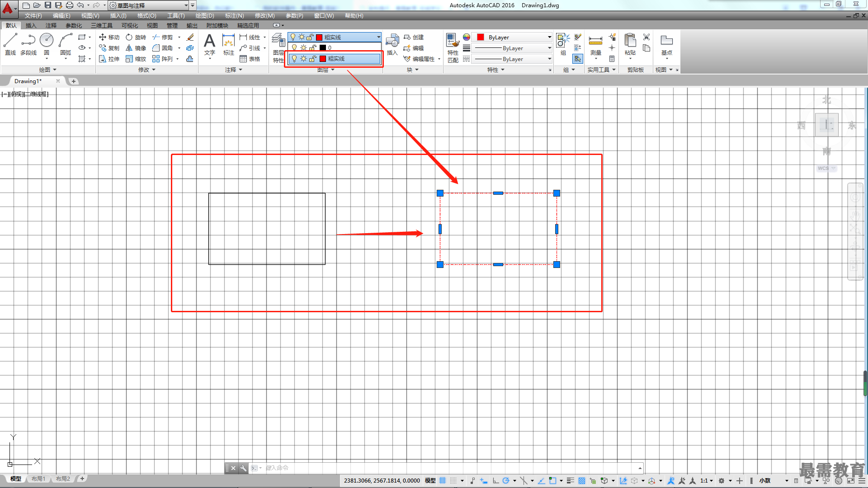Screen dimensions: 868x488
Task: Click the Table (表格) tool
Action: point(250,59)
